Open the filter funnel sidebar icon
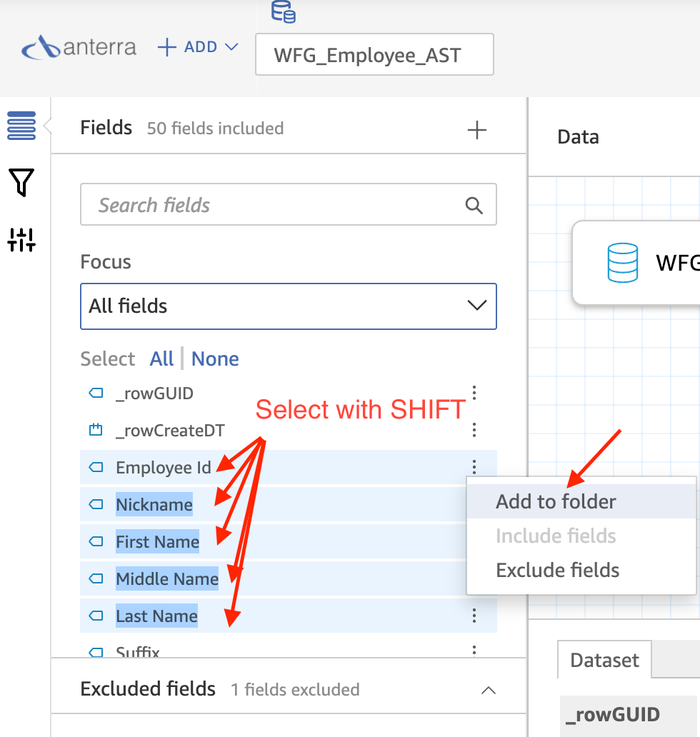This screenshot has width=700, height=737. pyautogui.click(x=21, y=182)
